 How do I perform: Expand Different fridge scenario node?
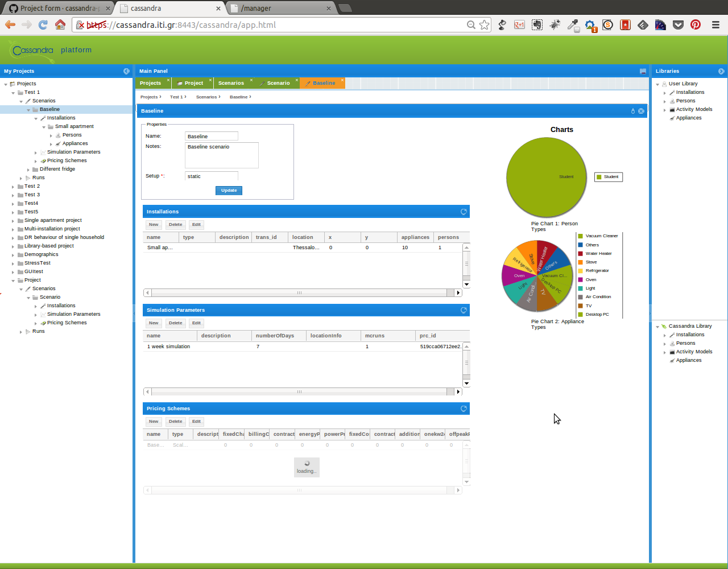[x=28, y=170]
